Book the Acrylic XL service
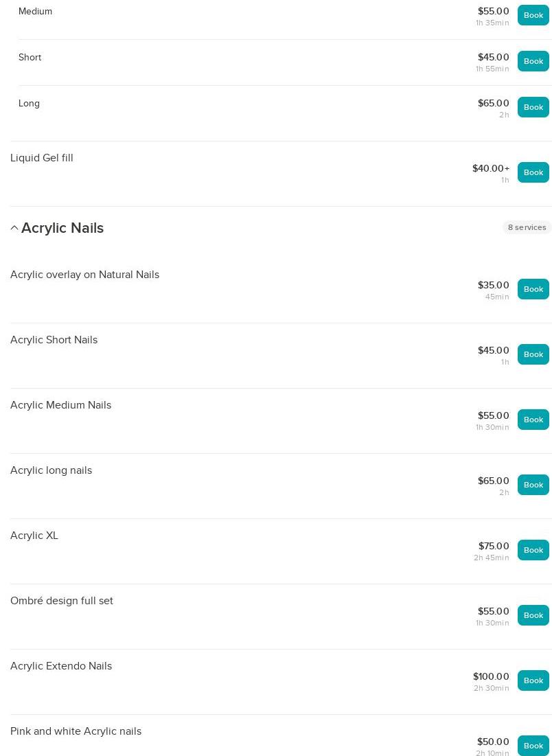 click(x=533, y=550)
